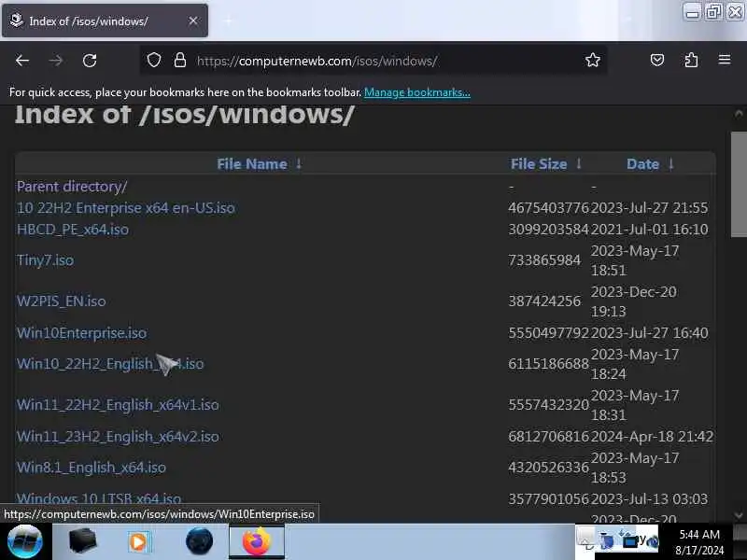Toggle File Name sort direction arrow
The height and width of the screenshot is (560, 747).
coord(299,164)
